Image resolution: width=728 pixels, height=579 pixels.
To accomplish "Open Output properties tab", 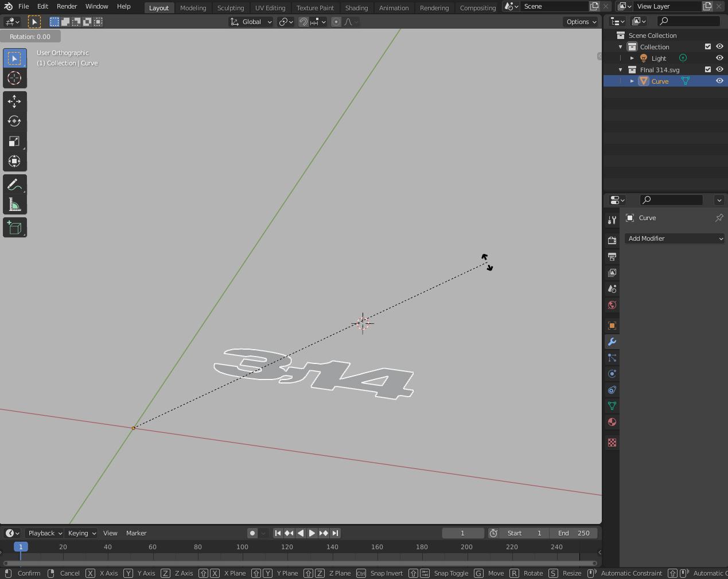I will pos(612,256).
